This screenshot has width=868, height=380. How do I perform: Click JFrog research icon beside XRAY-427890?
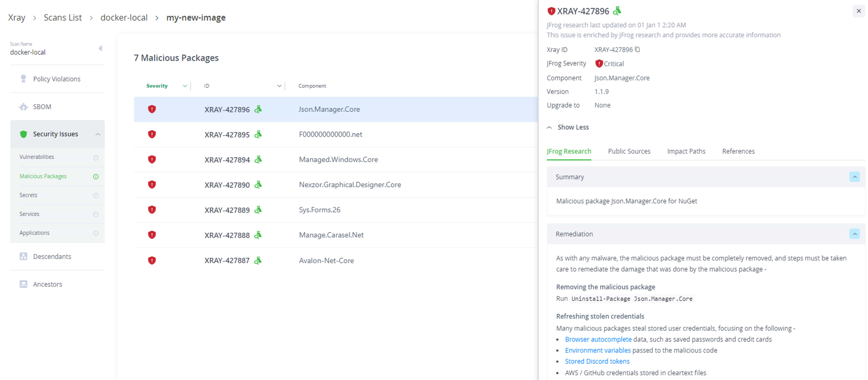click(x=258, y=184)
